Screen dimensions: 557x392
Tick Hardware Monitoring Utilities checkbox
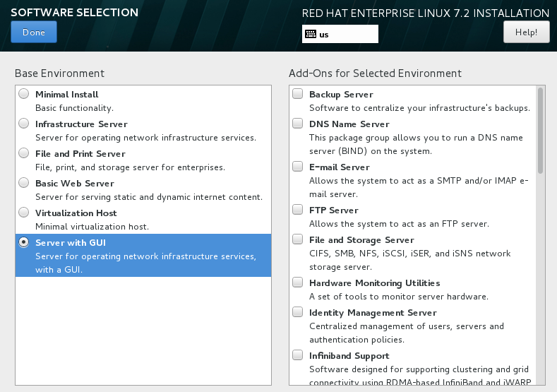[298, 283]
